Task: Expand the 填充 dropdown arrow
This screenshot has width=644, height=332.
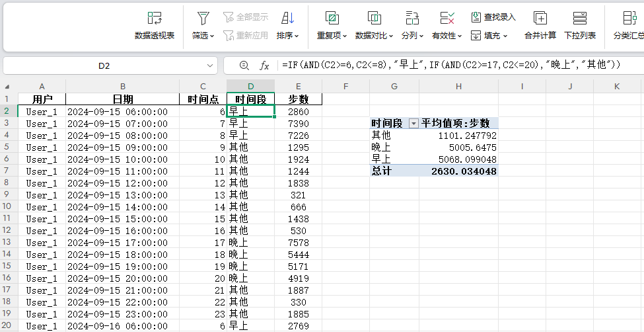Action: click(x=505, y=36)
